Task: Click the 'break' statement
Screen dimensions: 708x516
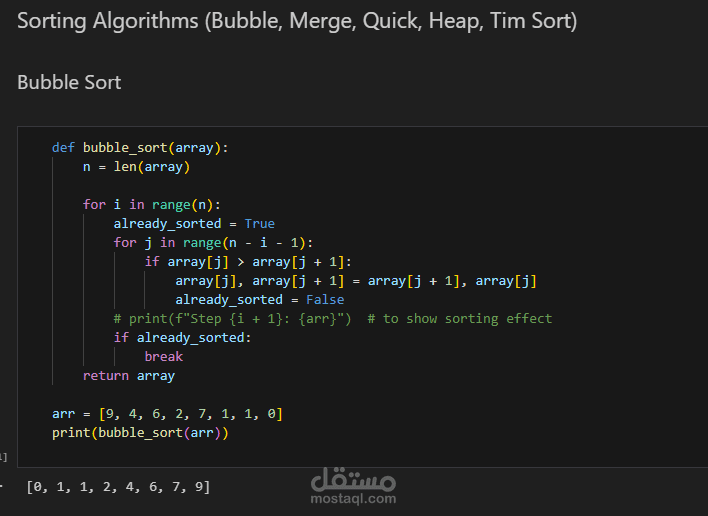Action: click(163, 357)
